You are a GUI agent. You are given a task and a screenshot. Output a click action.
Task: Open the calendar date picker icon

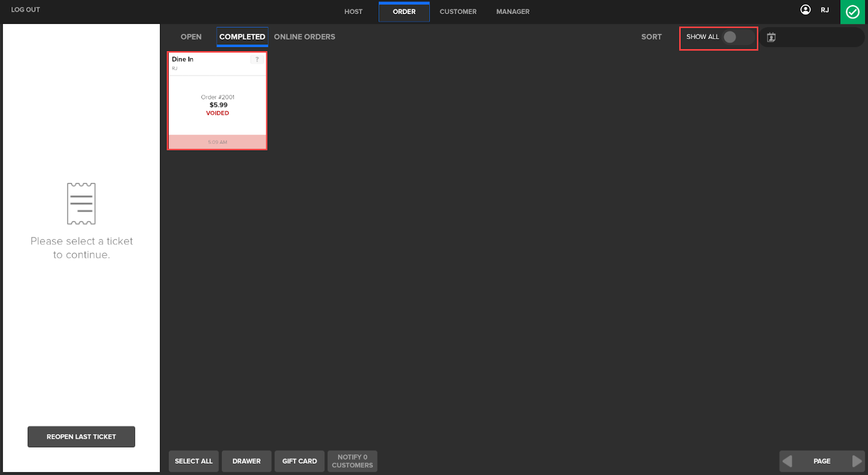[x=771, y=37]
